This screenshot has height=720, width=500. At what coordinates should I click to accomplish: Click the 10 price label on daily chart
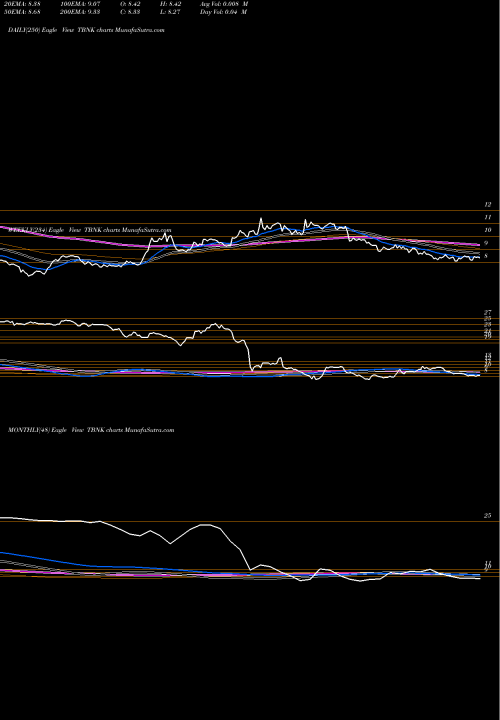(488, 230)
